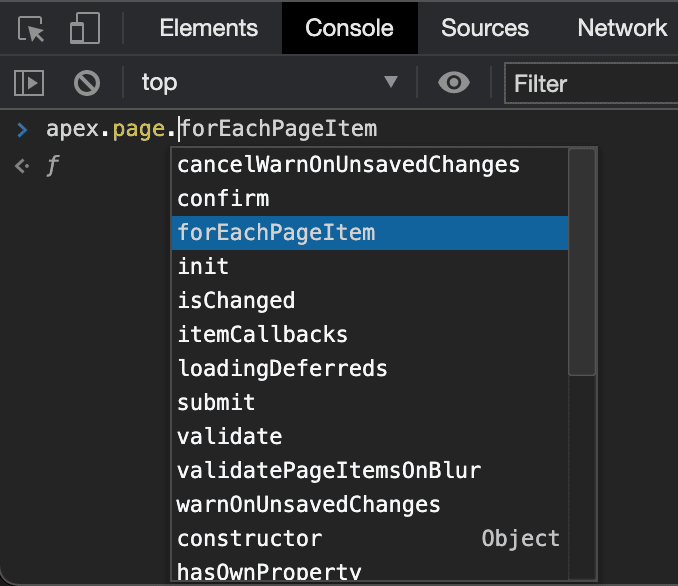Expand the function result arrow in the console output

click(22, 167)
